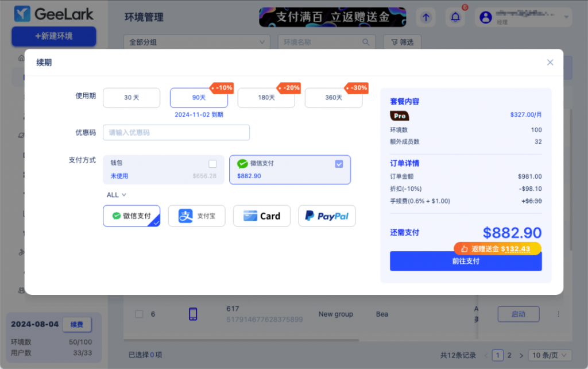This screenshot has width=588, height=369.
Task: Open the 10条/页 page size dropdown
Action: pyautogui.click(x=550, y=355)
